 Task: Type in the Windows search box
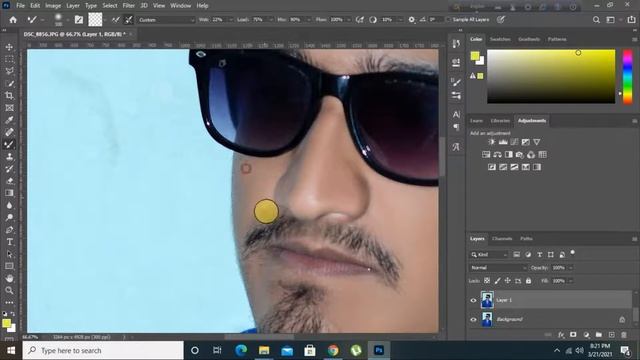click(103, 351)
